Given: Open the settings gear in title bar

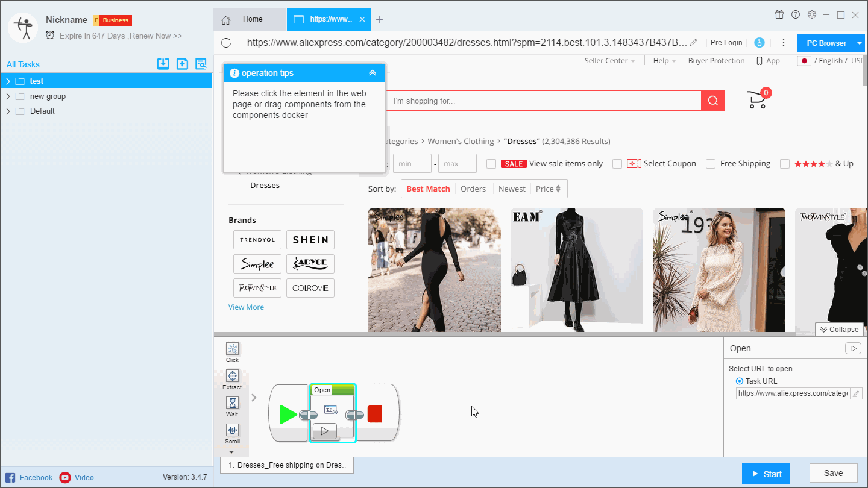Looking at the screenshot, I should [x=811, y=15].
